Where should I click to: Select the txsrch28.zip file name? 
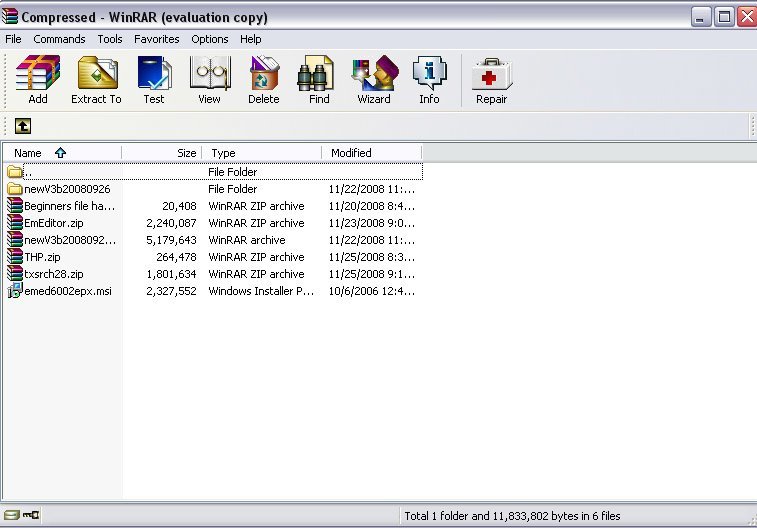54,274
